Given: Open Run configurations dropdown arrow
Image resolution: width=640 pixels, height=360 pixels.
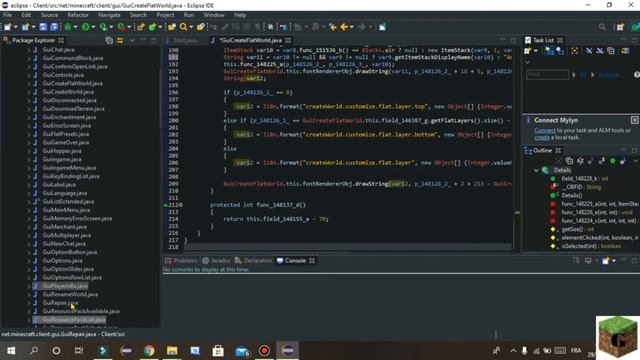Looking at the screenshot, I should pos(93,27).
